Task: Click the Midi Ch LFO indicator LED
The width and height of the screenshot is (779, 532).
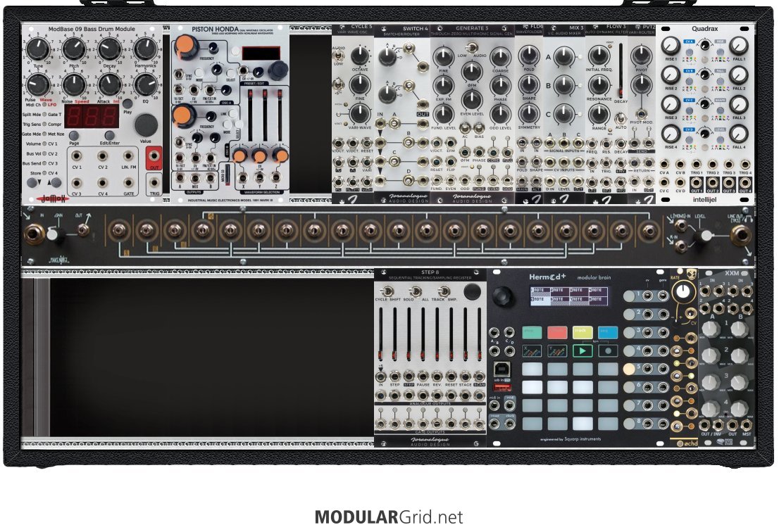Action: coord(44,105)
